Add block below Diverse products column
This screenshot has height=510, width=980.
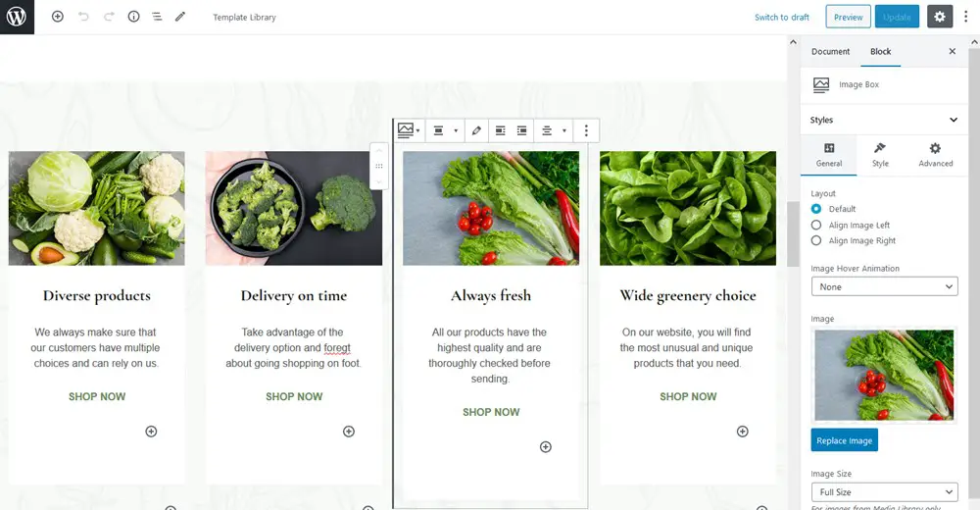(151, 432)
